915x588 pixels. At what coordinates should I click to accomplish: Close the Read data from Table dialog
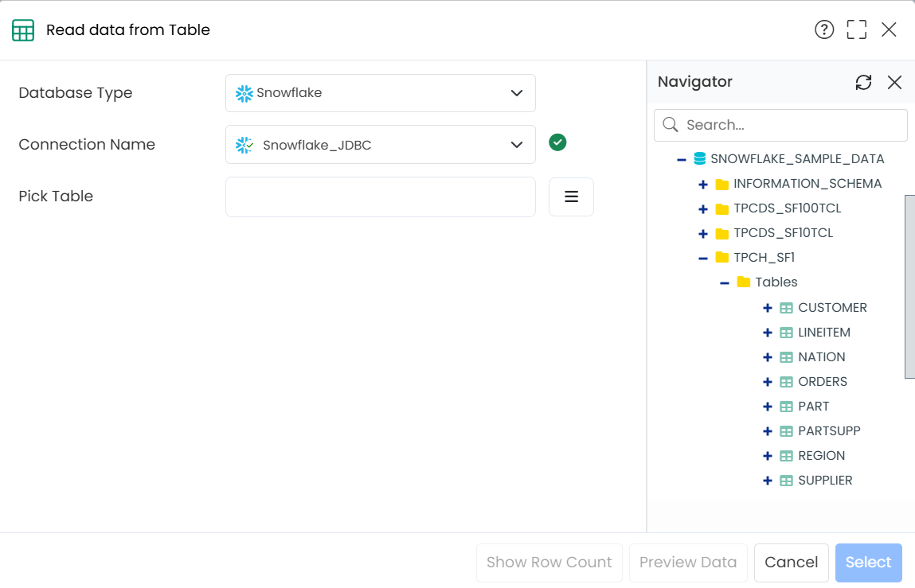point(889,29)
